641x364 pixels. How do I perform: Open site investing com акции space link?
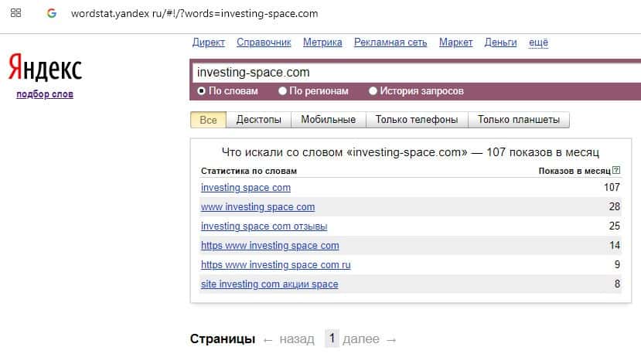point(269,284)
